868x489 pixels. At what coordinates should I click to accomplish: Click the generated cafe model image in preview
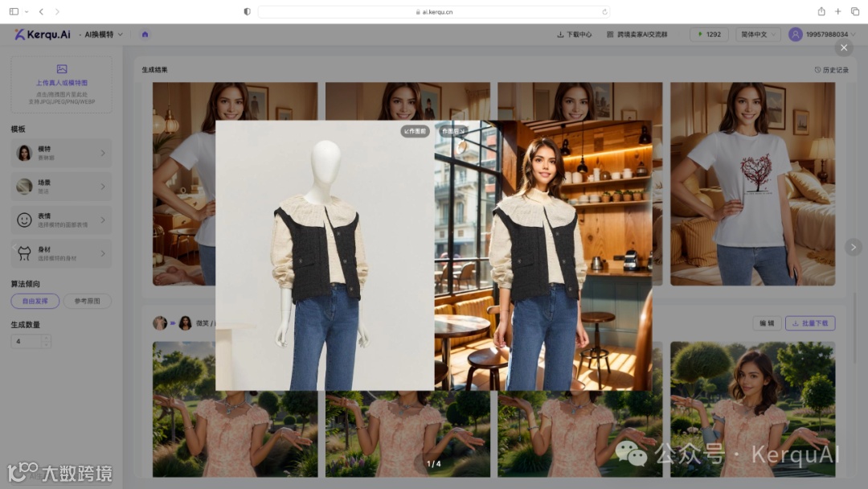(x=543, y=255)
